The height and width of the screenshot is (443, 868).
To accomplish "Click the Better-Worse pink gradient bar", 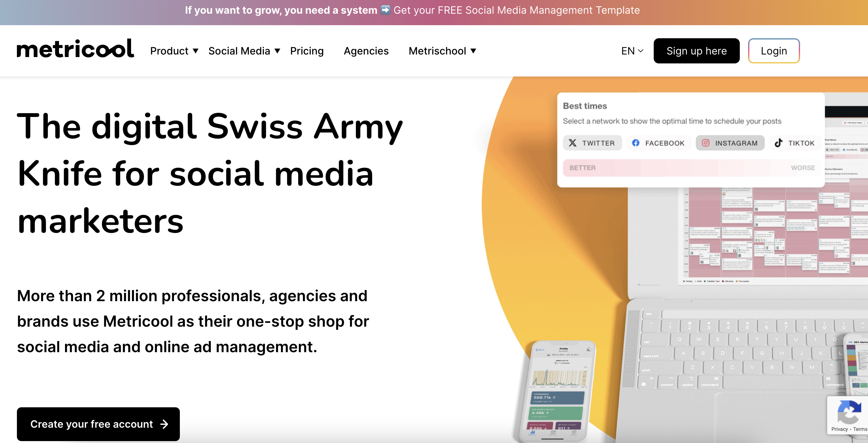I will point(691,168).
